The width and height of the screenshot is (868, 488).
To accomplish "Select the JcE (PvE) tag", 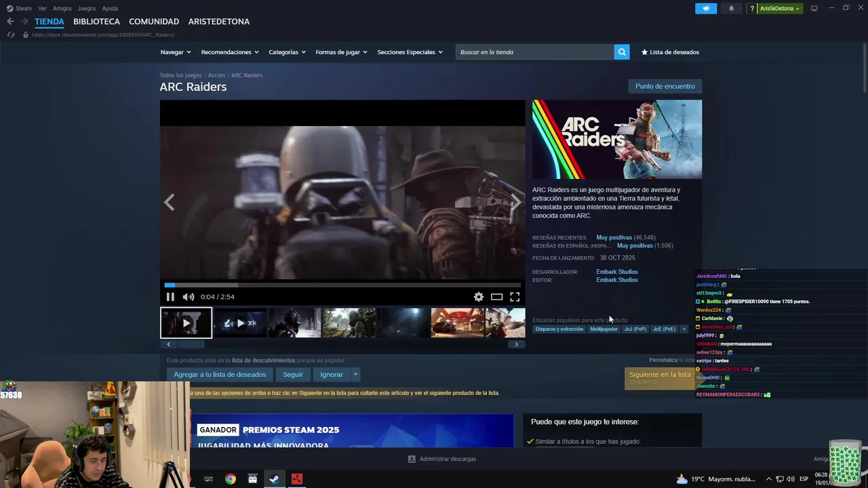I will [664, 329].
